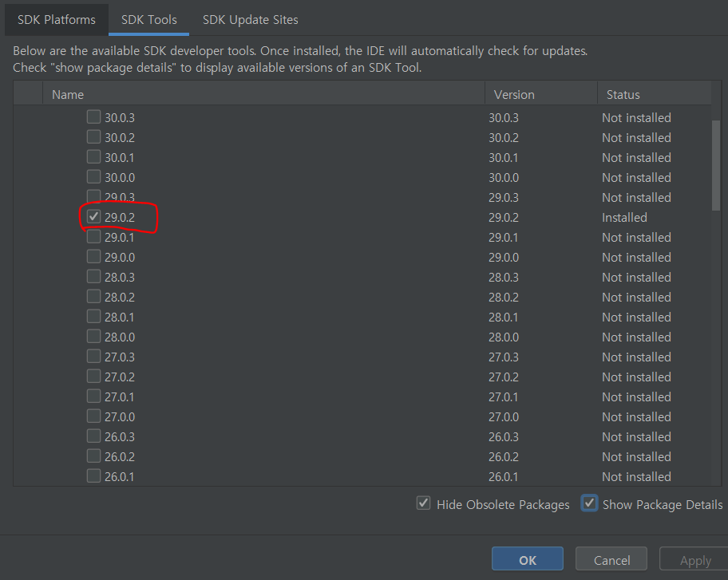Tick the 26.0.1 version checkbox
The height and width of the screenshot is (580, 728).
(93, 476)
